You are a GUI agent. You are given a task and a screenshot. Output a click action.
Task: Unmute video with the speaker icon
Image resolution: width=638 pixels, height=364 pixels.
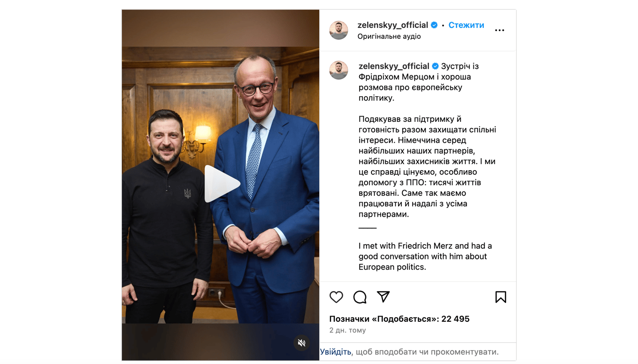click(302, 343)
